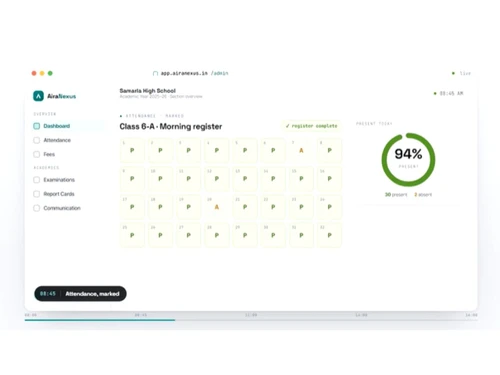Screen dimensions: 500x375
Task: Select attendance cell number 16
Action: click(x=330, y=179)
